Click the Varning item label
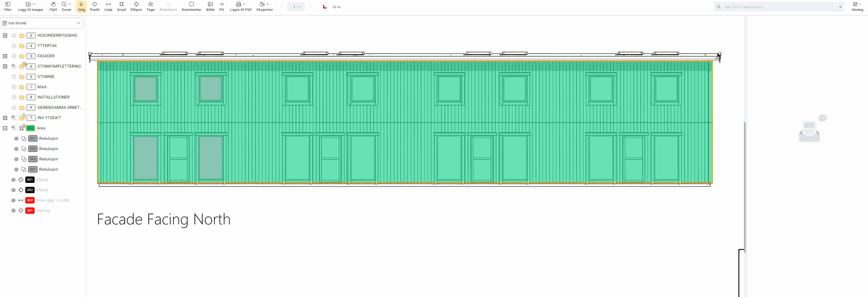This screenshot has height=297, width=868. click(x=43, y=211)
